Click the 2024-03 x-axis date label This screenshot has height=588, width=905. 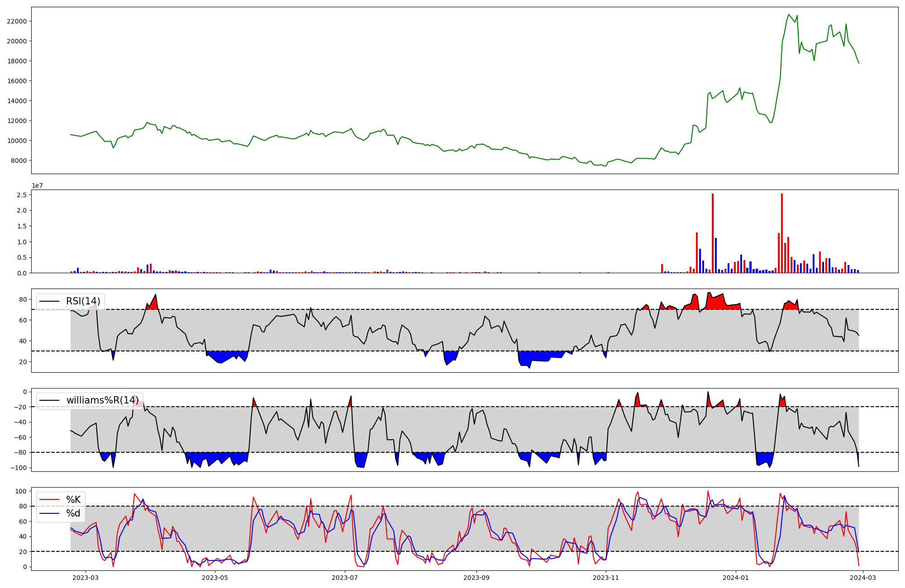863,578
